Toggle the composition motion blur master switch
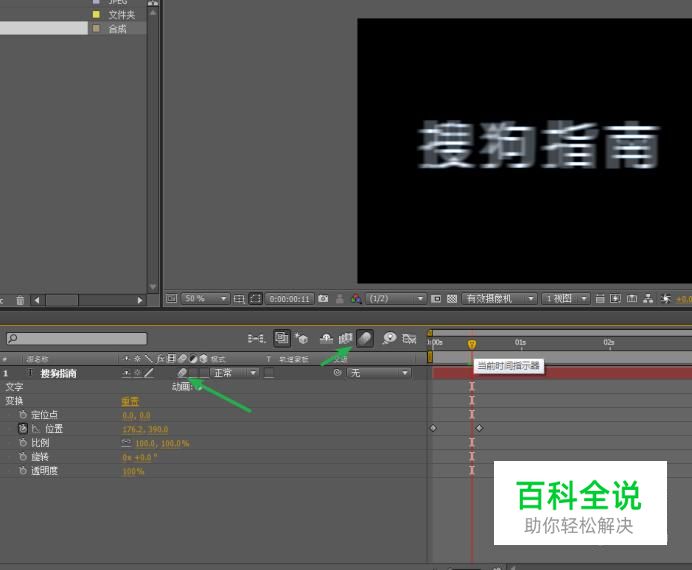This screenshot has width=692, height=570. [365, 338]
